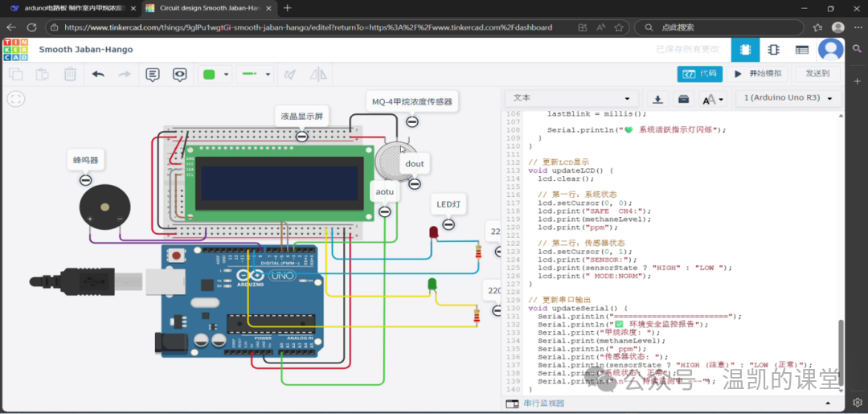Screen dimensions: 868x414
Task: Collapse the dout annotation
Action: coord(415,184)
